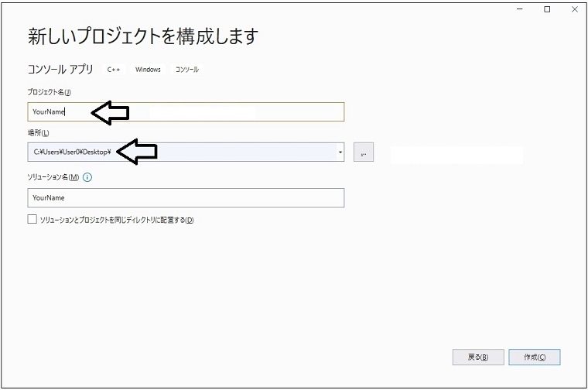This screenshot has height=390, width=588.
Task: Focus the ソリューション名 text field
Action: click(186, 198)
